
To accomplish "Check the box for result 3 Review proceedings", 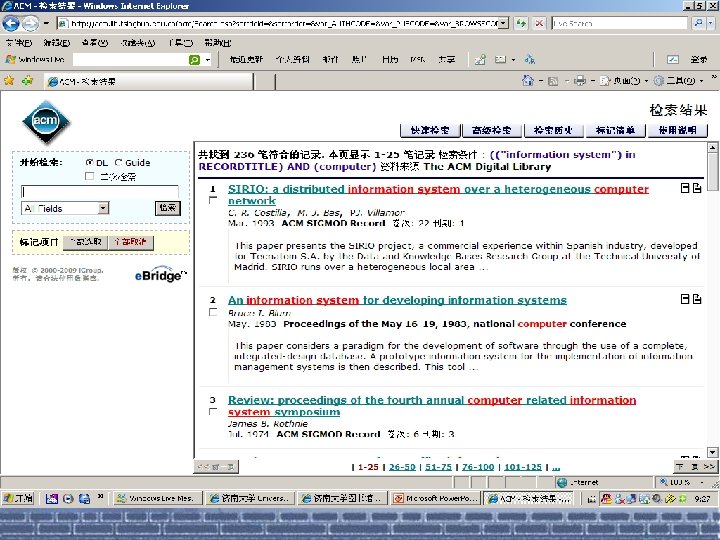I will pos(213,411).
